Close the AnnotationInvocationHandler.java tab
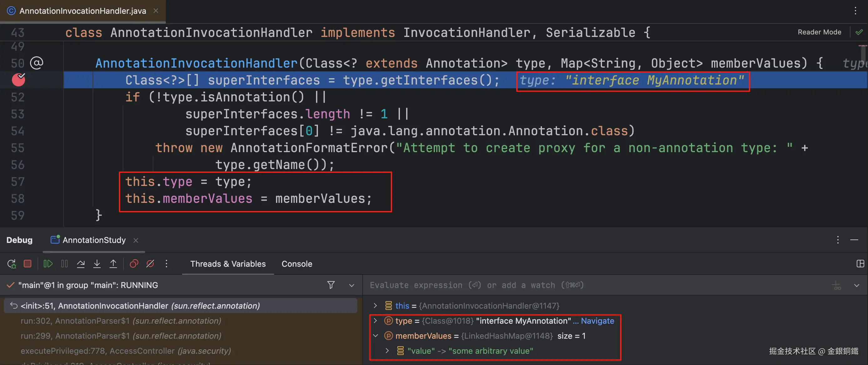Screen dimensions: 868x365 coord(156,11)
